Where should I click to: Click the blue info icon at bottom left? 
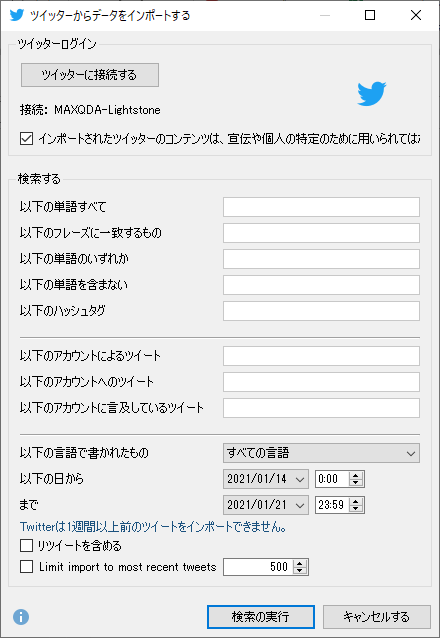pos(21,617)
